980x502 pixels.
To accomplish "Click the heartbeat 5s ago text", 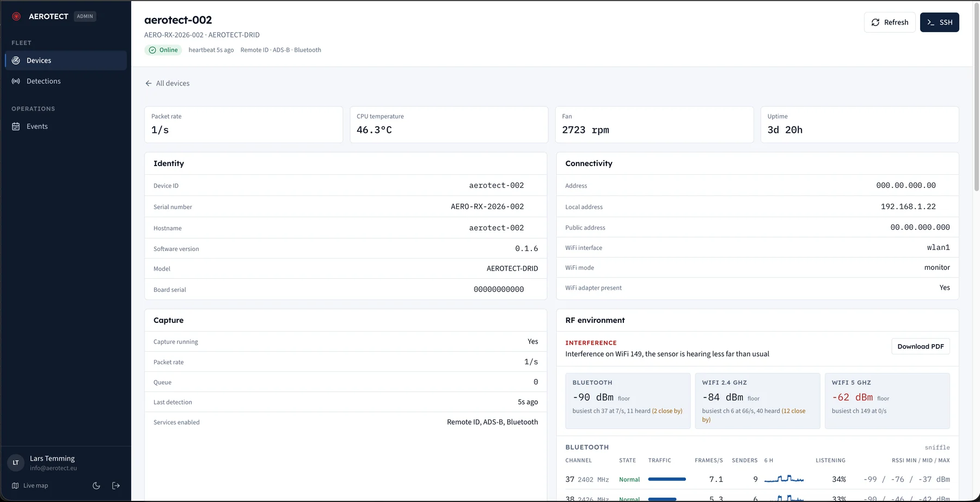I will click(211, 50).
